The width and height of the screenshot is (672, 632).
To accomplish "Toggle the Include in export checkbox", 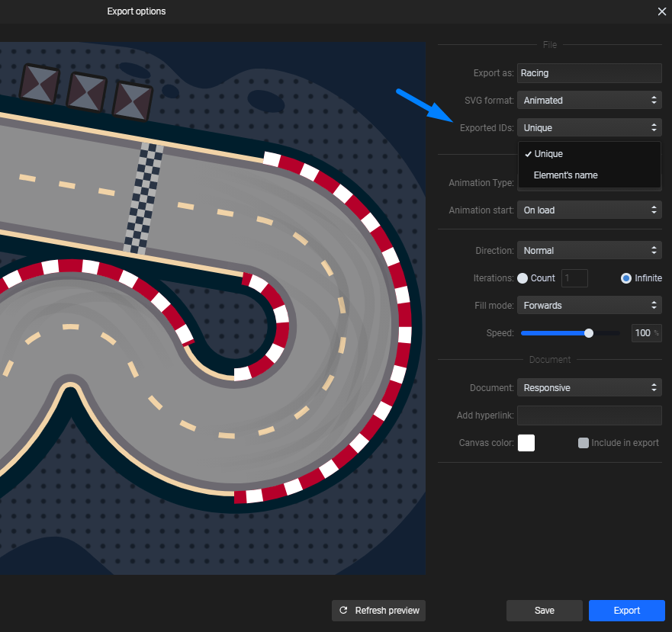I will point(584,443).
